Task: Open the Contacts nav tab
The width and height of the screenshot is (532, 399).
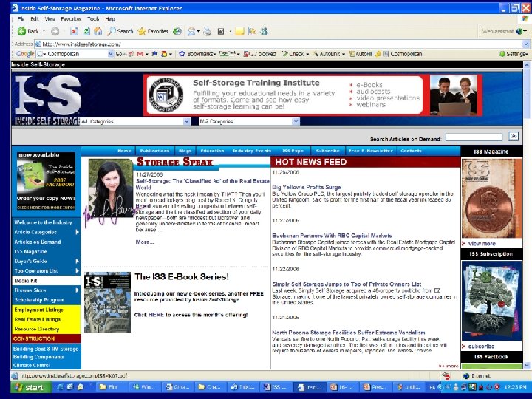Action: pyautogui.click(x=411, y=151)
